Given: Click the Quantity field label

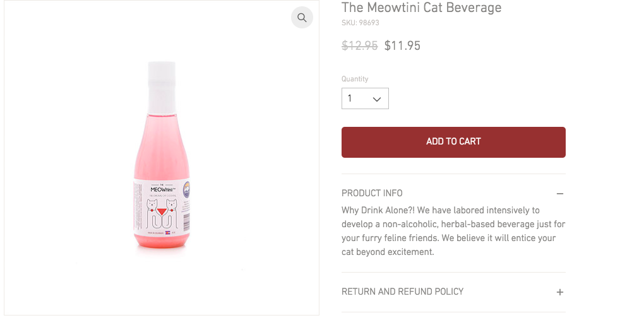Looking at the screenshot, I should click(x=355, y=79).
